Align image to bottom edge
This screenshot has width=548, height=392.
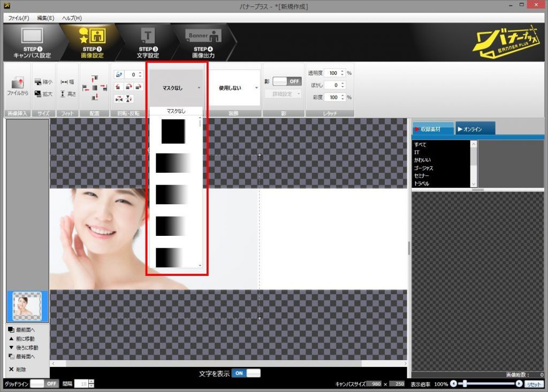point(95,97)
